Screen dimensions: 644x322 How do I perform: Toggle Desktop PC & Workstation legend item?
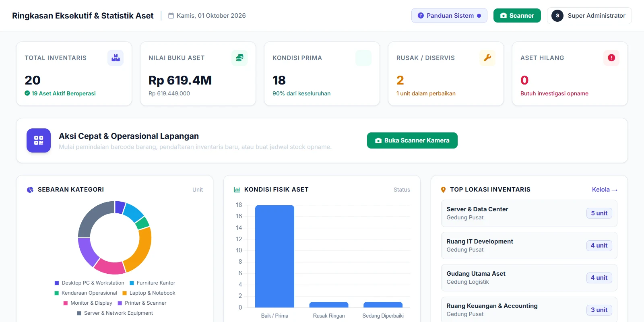click(89, 283)
